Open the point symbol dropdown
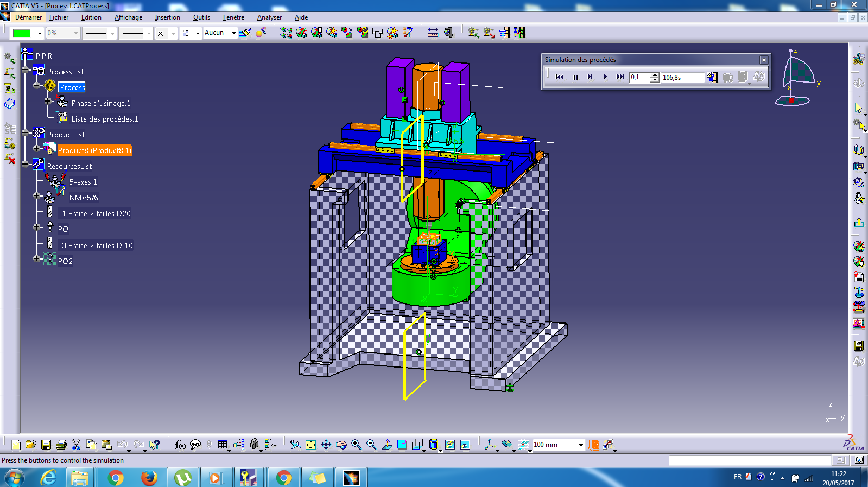868x487 pixels. (x=173, y=33)
